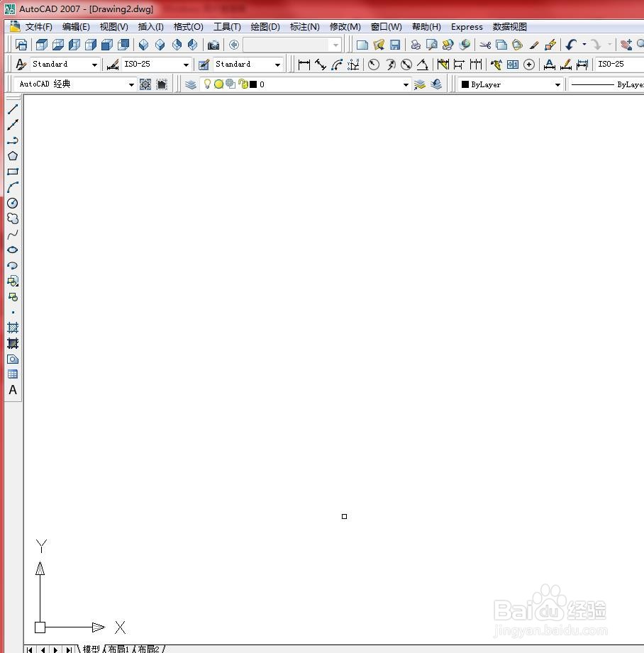The height and width of the screenshot is (653, 644).
Task: Click the last tab arrow button
Action: 68,649
